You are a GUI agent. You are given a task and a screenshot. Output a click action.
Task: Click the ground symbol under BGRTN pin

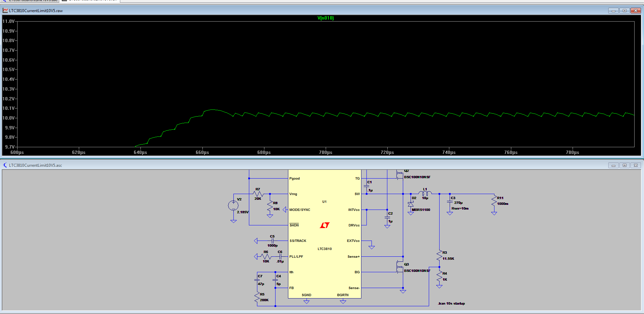[x=343, y=302]
